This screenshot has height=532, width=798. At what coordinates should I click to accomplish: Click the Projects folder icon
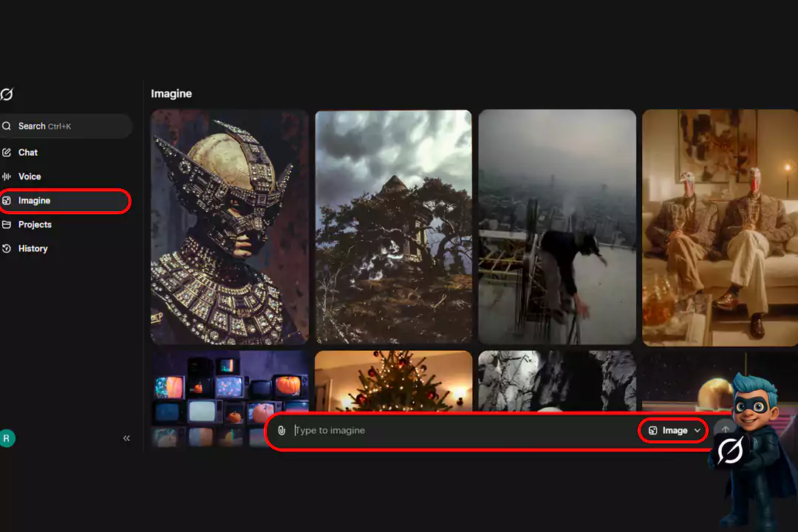pos(7,225)
